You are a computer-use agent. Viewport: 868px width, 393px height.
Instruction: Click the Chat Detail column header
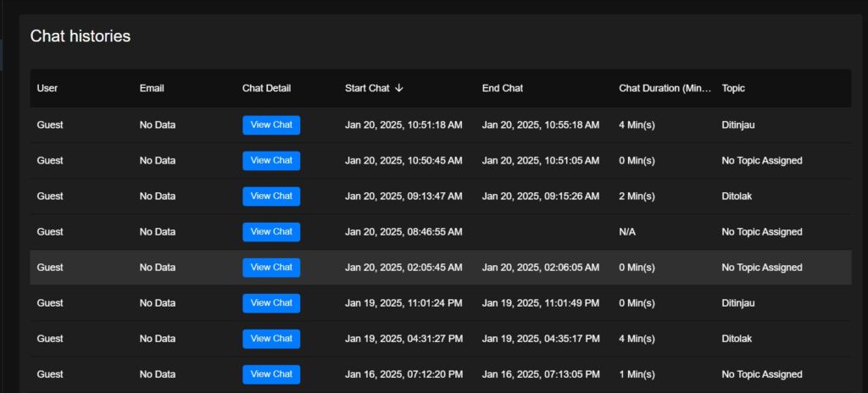(266, 88)
